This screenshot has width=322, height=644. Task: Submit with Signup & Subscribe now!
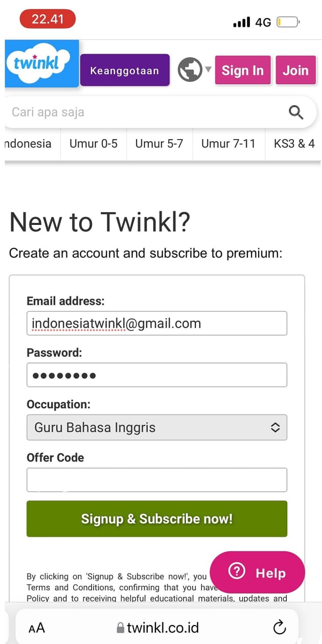(156, 519)
